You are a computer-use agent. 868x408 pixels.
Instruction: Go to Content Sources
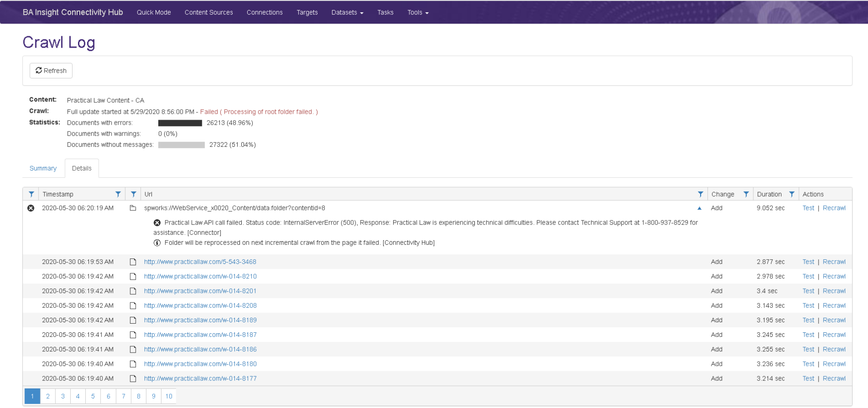click(x=209, y=12)
